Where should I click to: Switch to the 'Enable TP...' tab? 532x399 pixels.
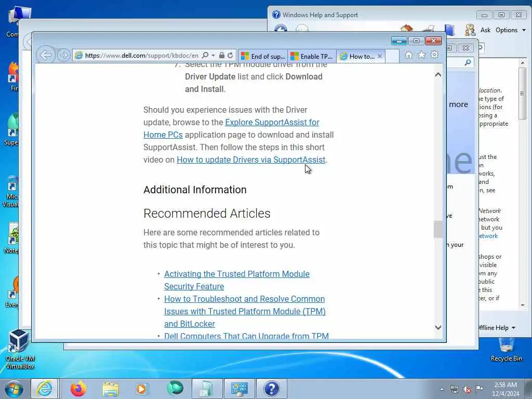pos(312,56)
